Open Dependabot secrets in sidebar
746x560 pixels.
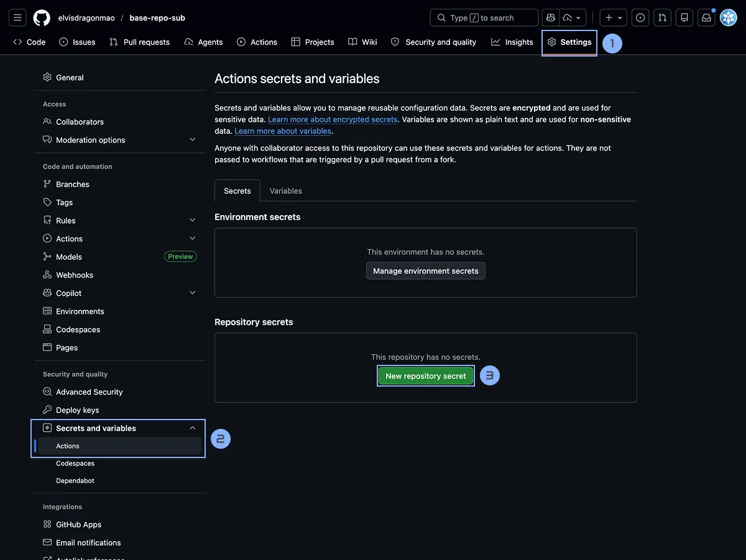pos(75,480)
